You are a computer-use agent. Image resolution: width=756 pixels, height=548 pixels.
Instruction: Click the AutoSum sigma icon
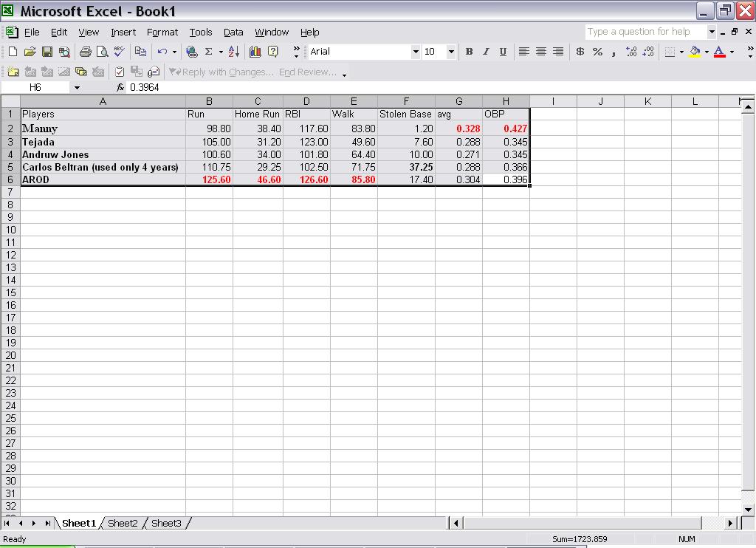tap(208, 52)
